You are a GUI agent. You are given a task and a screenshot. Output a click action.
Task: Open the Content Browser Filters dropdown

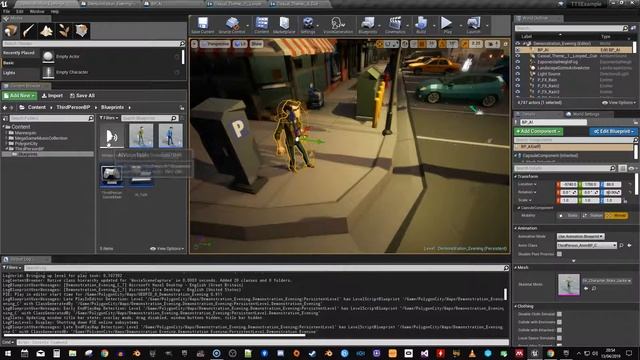click(x=109, y=118)
